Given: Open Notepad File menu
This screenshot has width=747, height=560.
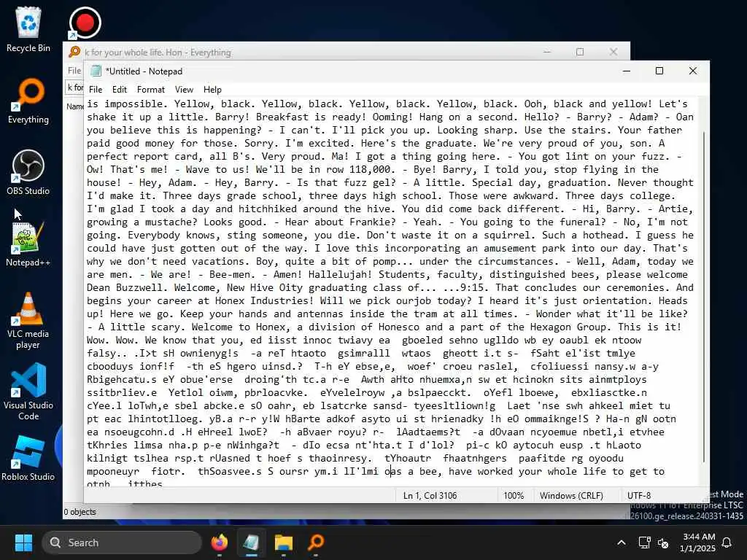Looking at the screenshot, I should pyautogui.click(x=96, y=90).
